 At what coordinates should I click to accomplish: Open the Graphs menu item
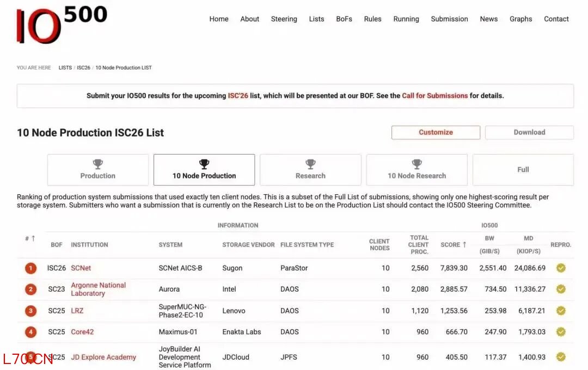pos(520,18)
